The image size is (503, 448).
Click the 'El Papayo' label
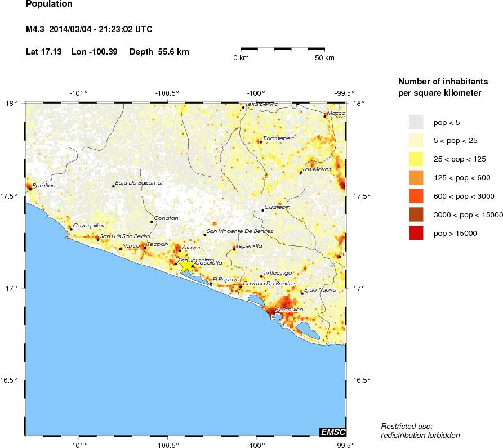[226, 280]
